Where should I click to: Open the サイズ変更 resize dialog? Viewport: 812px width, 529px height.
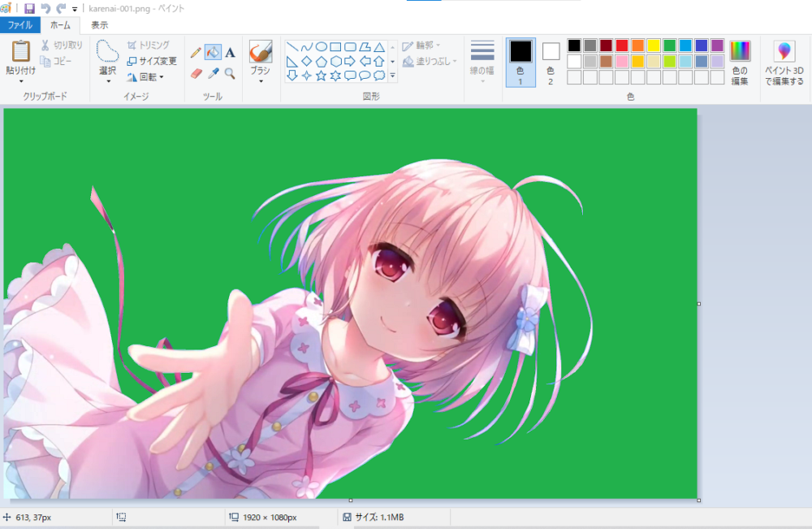pos(153,61)
